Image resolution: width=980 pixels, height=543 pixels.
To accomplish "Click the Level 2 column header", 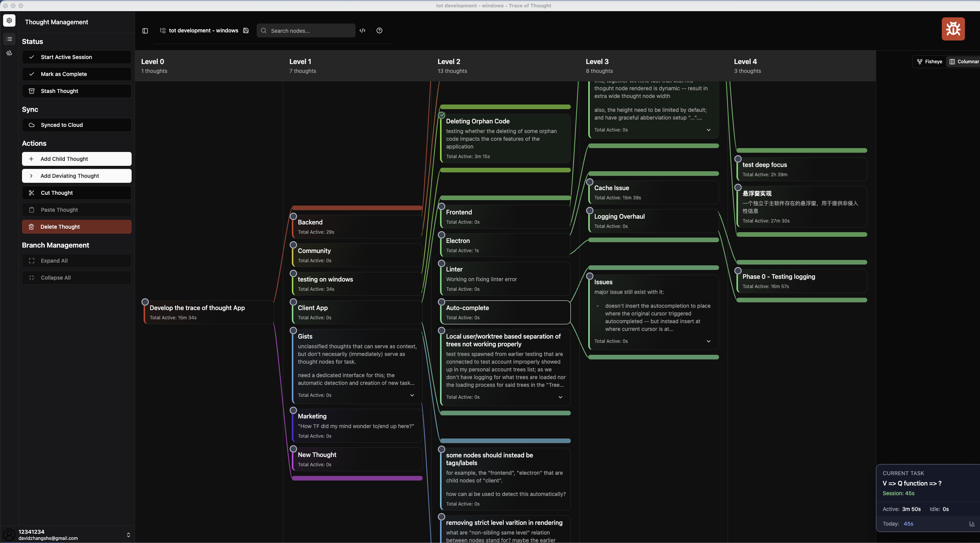I will point(505,66).
